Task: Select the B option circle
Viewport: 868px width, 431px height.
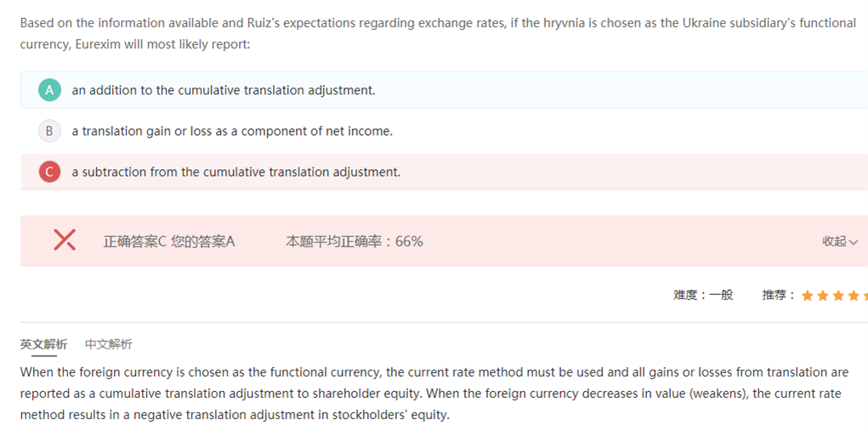Action: (x=49, y=131)
